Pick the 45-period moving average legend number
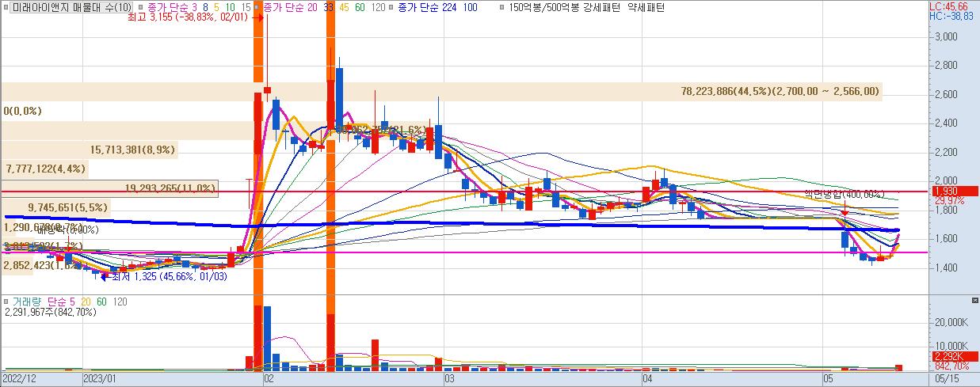980x387 pixels. [344, 7]
